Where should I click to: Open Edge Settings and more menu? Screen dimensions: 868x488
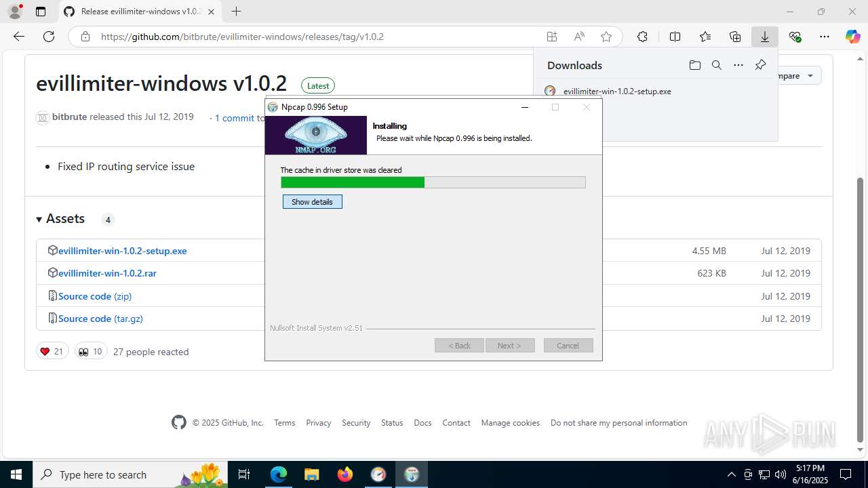(x=825, y=37)
